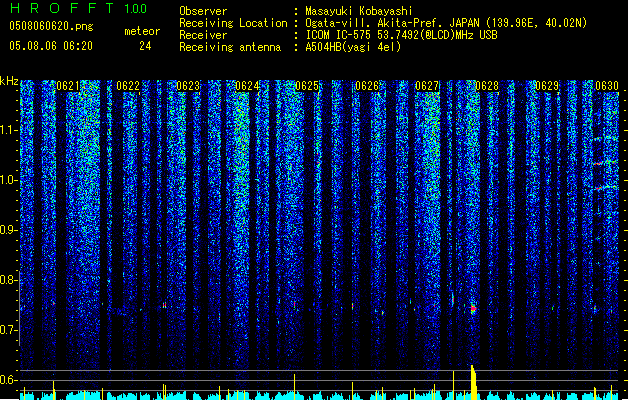Screen dimensions: 629x400
Task: Click the Receiving Location label
Action: (233, 23)
